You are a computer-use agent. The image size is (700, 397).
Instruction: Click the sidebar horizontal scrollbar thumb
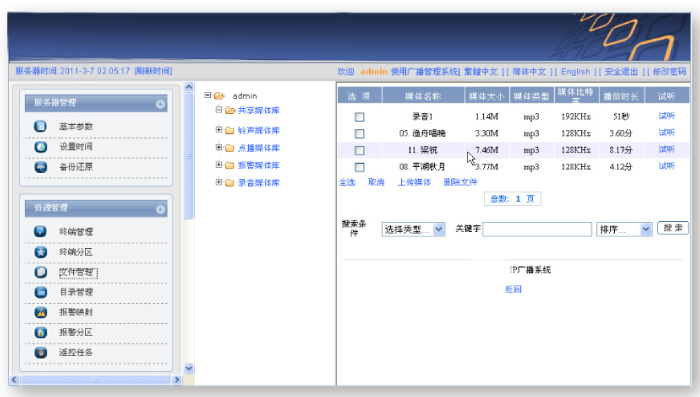[x=95, y=380]
